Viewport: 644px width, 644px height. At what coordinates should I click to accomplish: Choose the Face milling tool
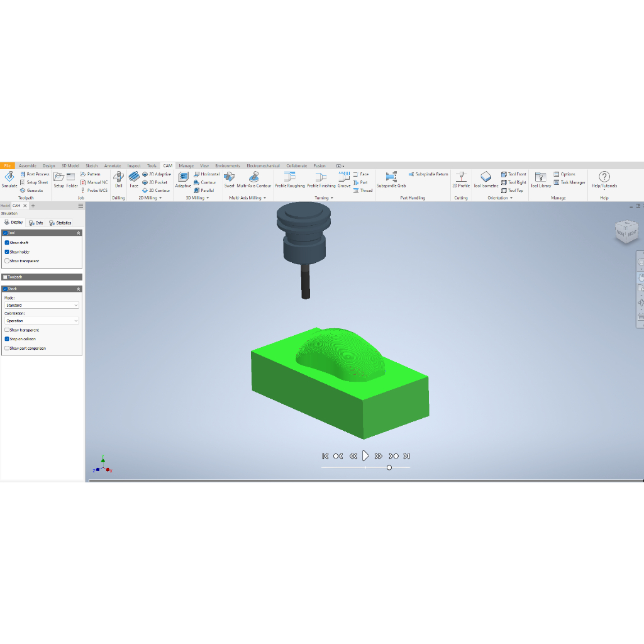134,179
